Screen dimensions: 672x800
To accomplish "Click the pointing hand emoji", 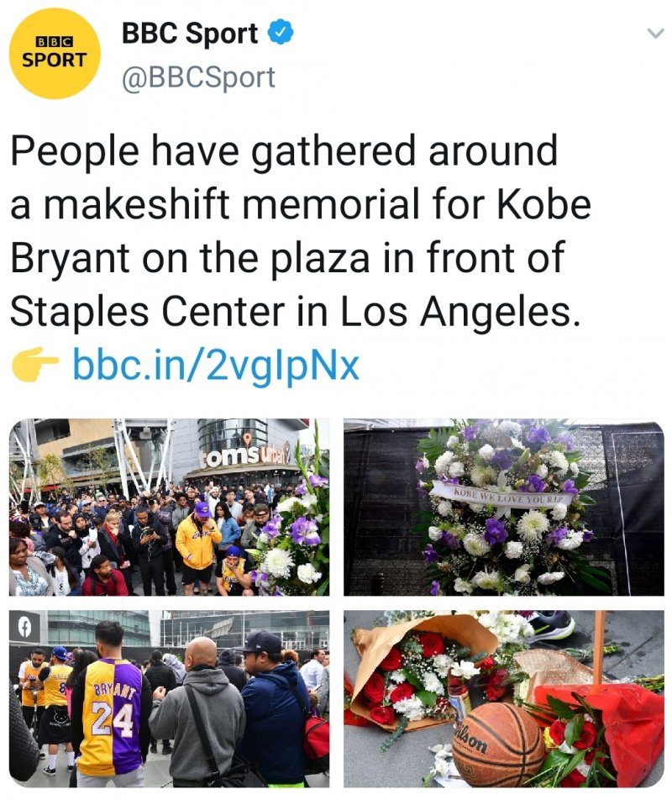I will [x=34, y=366].
